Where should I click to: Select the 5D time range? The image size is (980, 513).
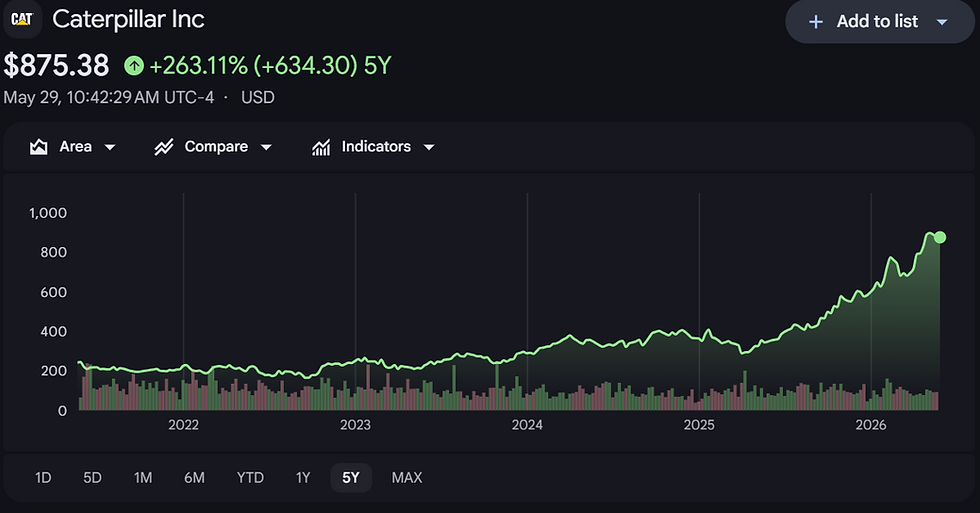tap(92, 478)
